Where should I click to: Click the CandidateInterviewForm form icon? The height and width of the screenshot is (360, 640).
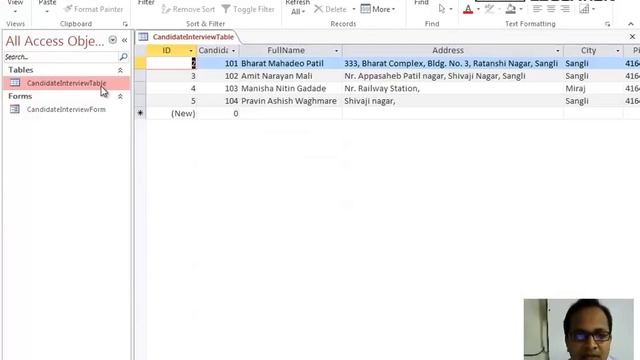tap(15, 109)
